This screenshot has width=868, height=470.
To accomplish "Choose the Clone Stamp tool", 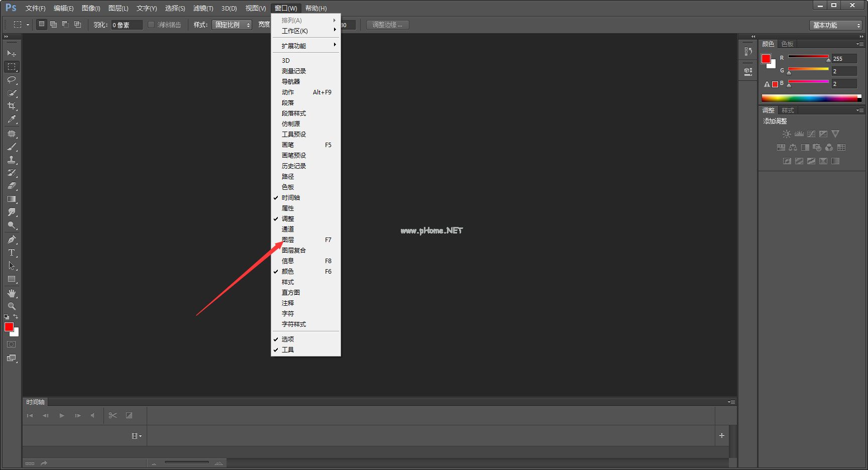I will tap(12, 160).
